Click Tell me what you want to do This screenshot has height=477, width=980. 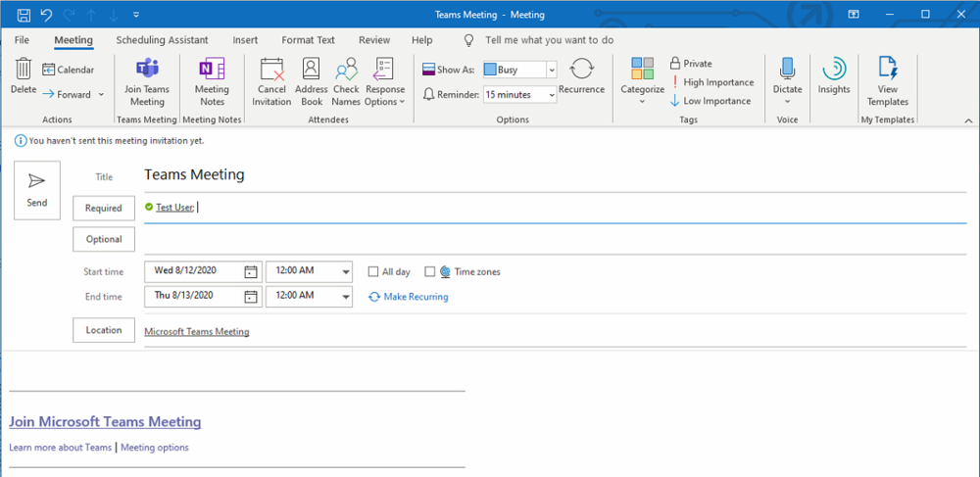pos(550,40)
